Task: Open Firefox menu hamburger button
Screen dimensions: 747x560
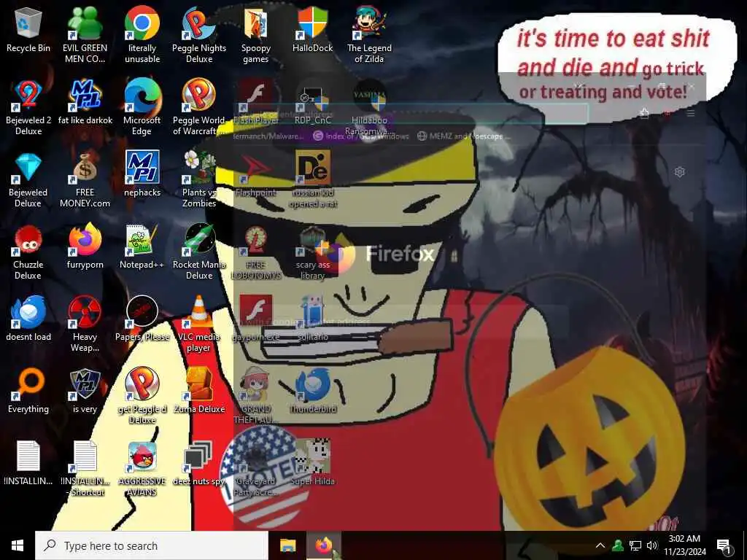Action: pos(691,113)
